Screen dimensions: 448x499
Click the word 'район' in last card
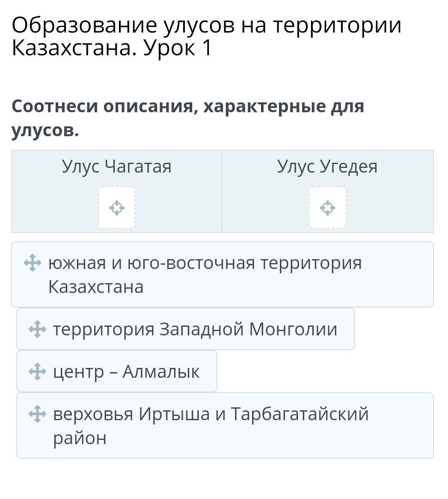(x=80, y=438)
